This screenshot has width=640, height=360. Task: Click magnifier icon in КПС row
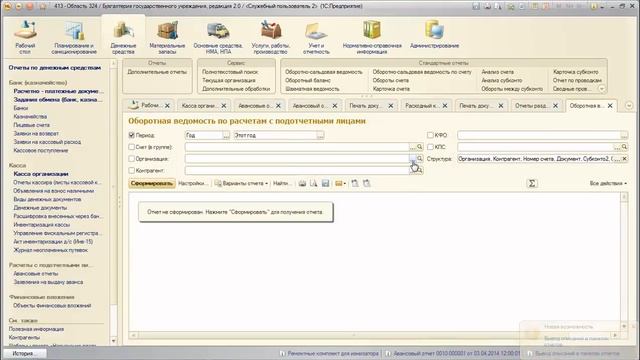(x=624, y=147)
